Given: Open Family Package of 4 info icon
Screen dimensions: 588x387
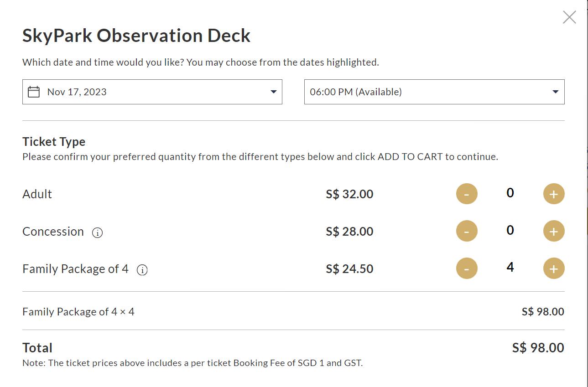Looking at the screenshot, I should [x=142, y=270].
